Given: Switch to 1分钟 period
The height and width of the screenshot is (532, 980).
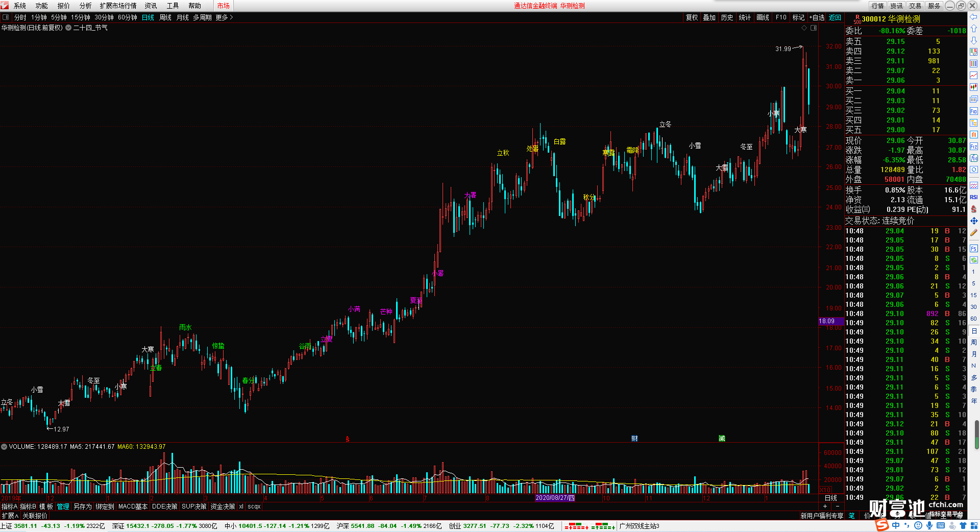Looking at the screenshot, I should coord(39,17).
